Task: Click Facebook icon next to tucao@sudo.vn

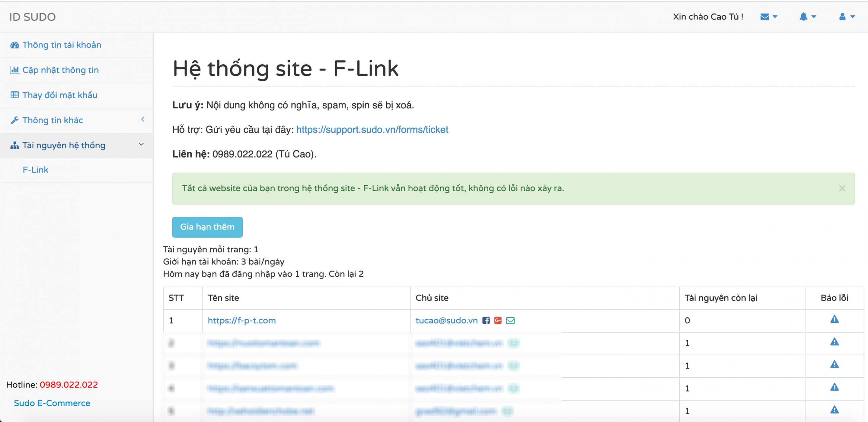Action: 486,320
